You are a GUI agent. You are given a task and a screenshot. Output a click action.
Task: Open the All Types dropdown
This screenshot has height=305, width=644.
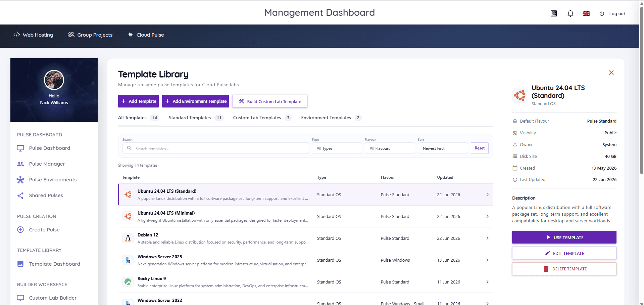point(337,148)
